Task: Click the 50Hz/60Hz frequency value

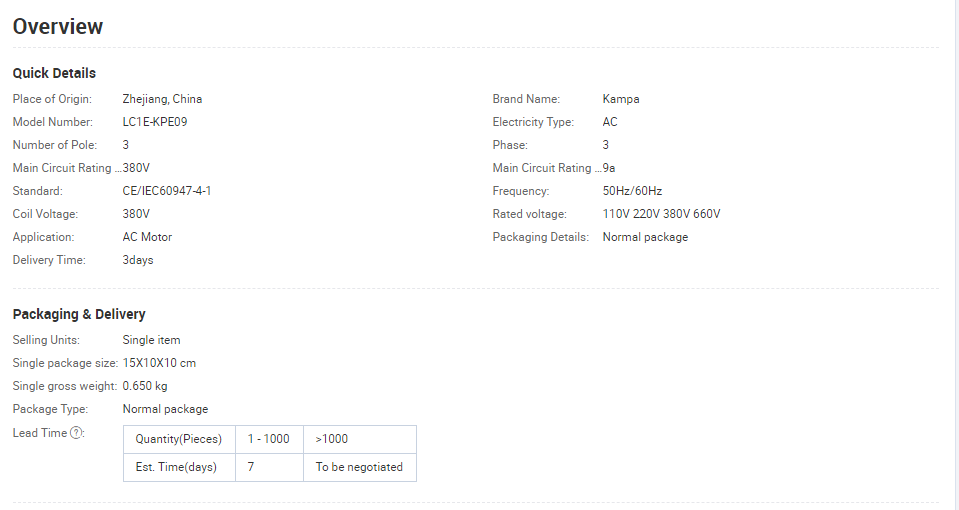Action: tap(632, 191)
